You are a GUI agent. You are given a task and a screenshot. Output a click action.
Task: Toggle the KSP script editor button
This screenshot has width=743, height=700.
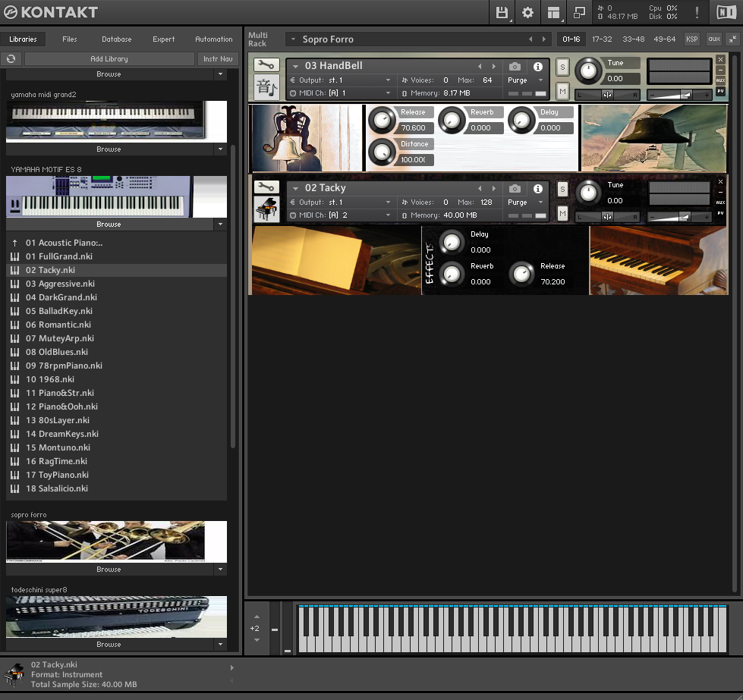coord(692,39)
